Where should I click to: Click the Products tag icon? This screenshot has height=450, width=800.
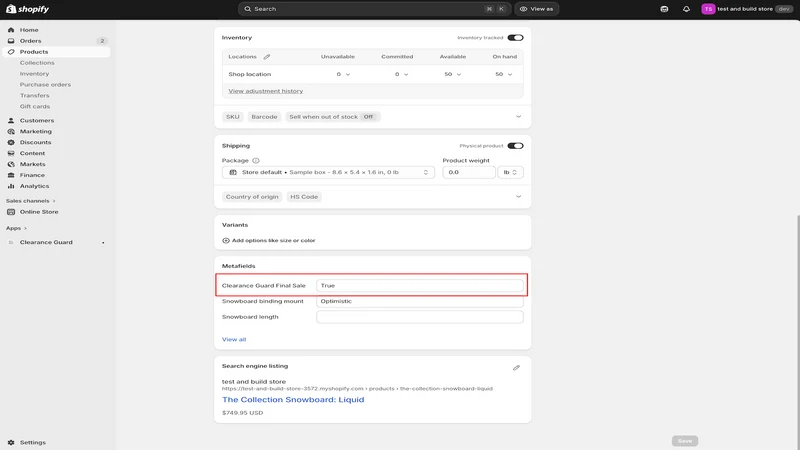(11, 52)
